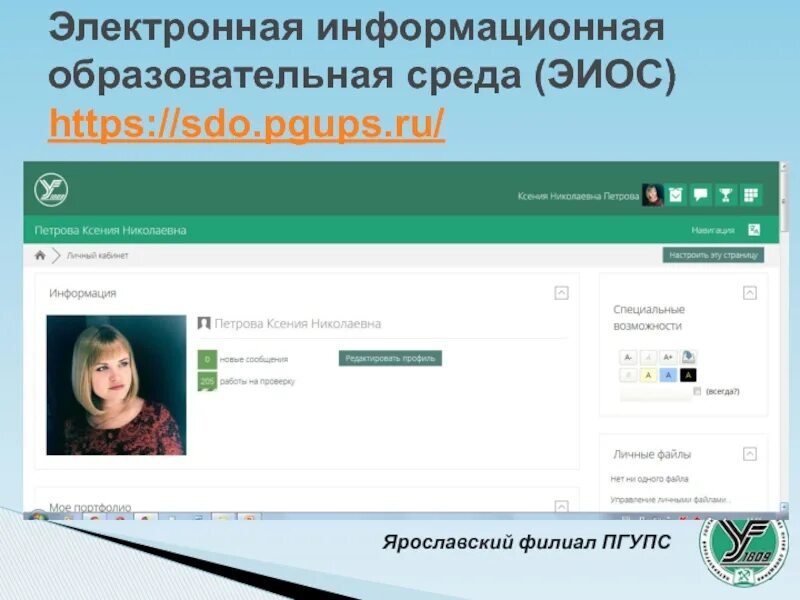Increase font size with the A+ button

click(x=668, y=357)
